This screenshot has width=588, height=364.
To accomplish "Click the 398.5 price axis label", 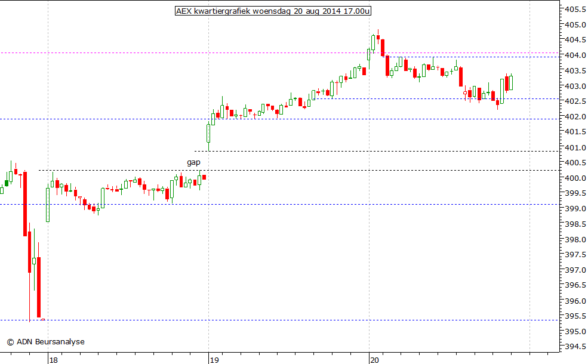I will click(575, 224).
